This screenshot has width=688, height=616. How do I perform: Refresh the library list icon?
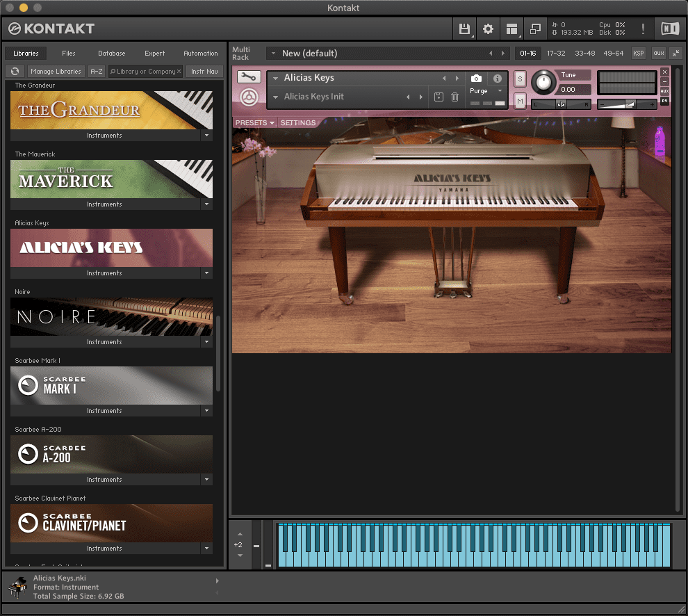click(x=15, y=71)
